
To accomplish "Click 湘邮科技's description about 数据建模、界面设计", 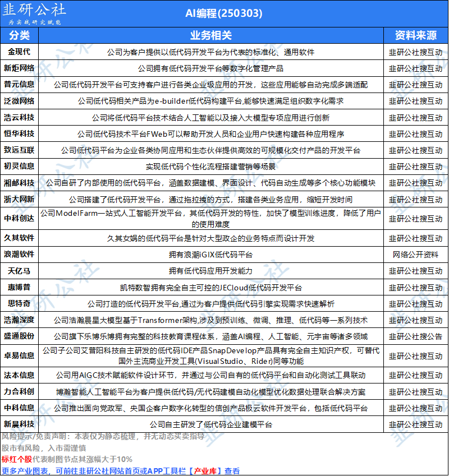I will 210,183.
